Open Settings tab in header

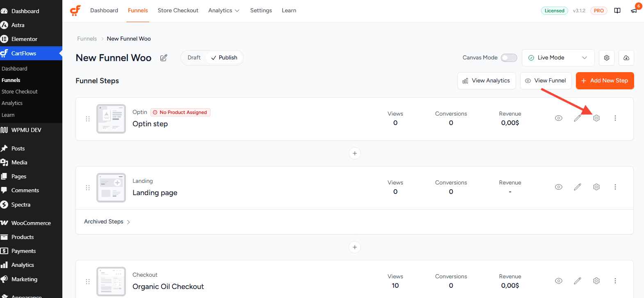coord(261,11)
